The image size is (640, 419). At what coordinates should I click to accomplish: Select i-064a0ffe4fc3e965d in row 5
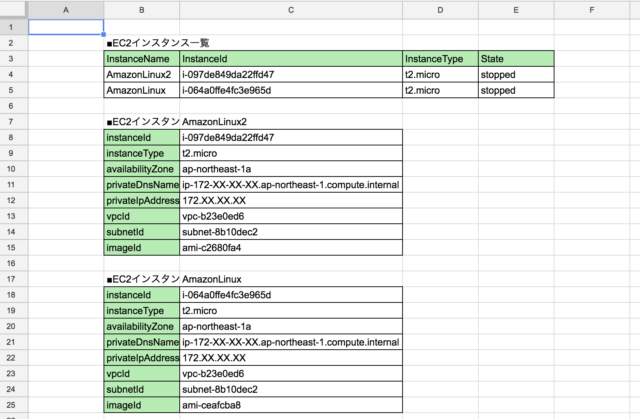click(291, 90)
